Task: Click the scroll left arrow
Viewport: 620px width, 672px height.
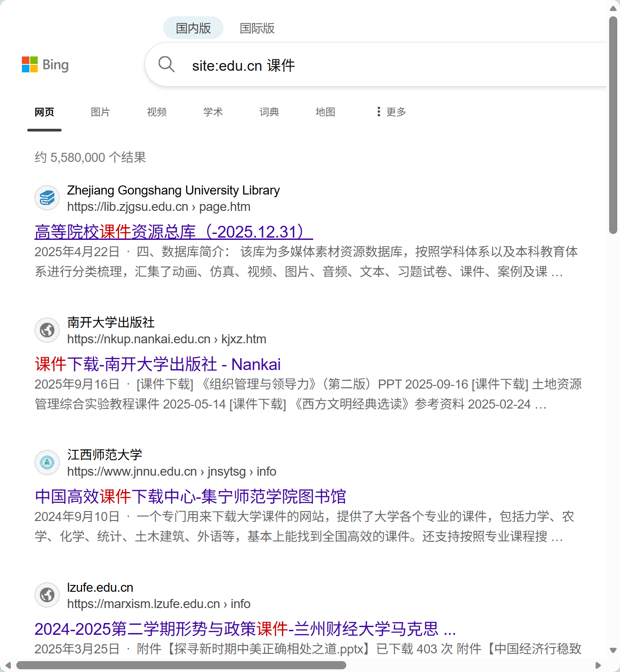Action: pyautogui.click(x=8, y=665)
